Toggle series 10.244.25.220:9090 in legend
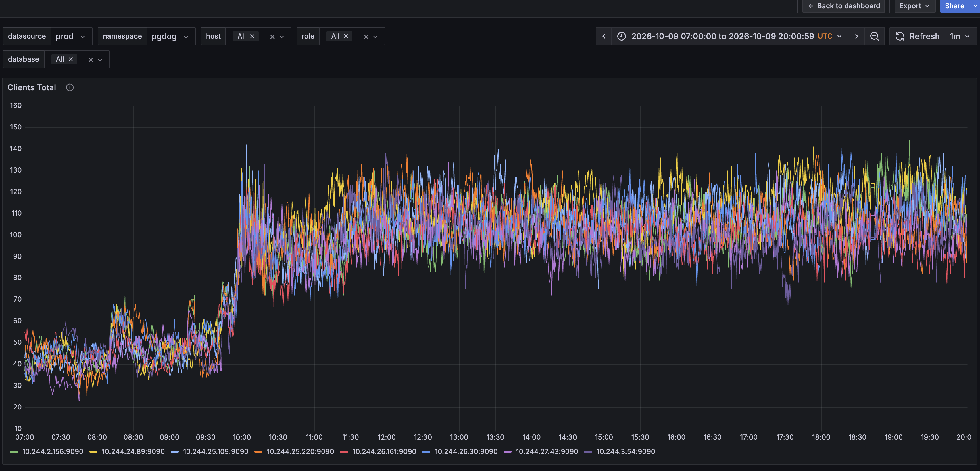 click(x=300, y=451)
